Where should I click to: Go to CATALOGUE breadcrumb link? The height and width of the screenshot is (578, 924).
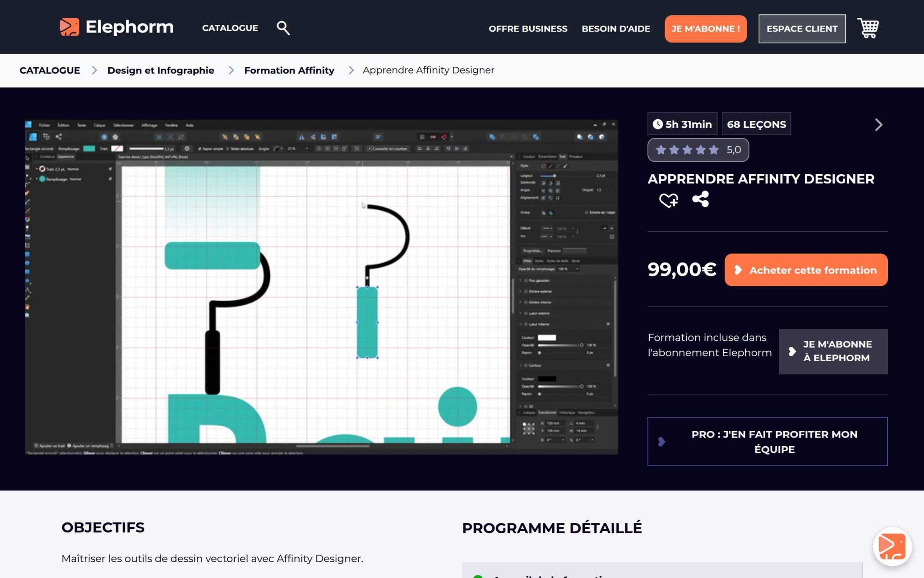(x=50, y=70)
